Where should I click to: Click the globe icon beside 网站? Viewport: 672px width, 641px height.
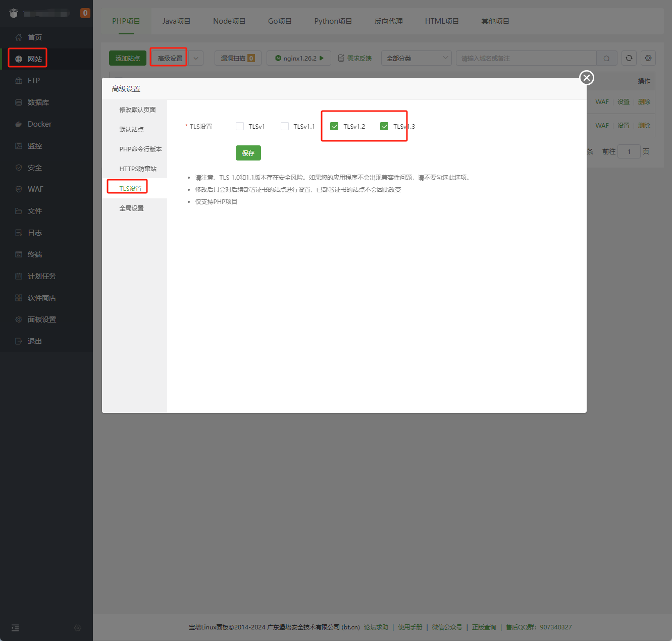tap(19, 59)
